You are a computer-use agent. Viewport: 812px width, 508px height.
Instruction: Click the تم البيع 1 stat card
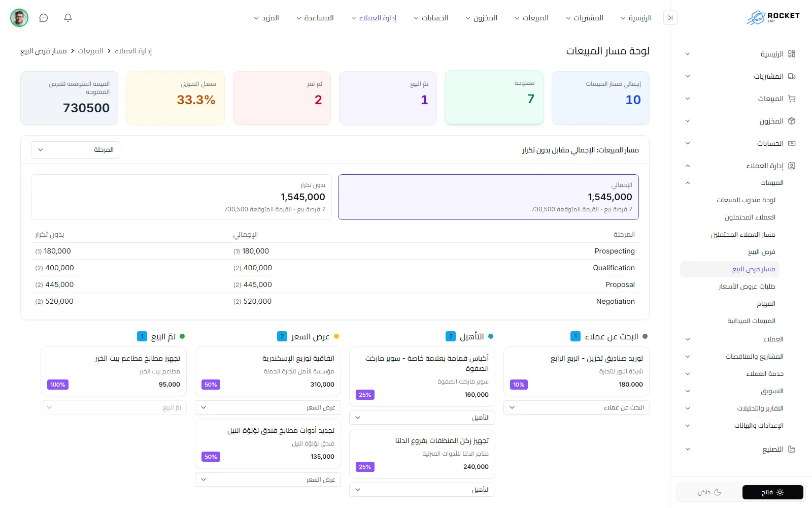[388, 98]
